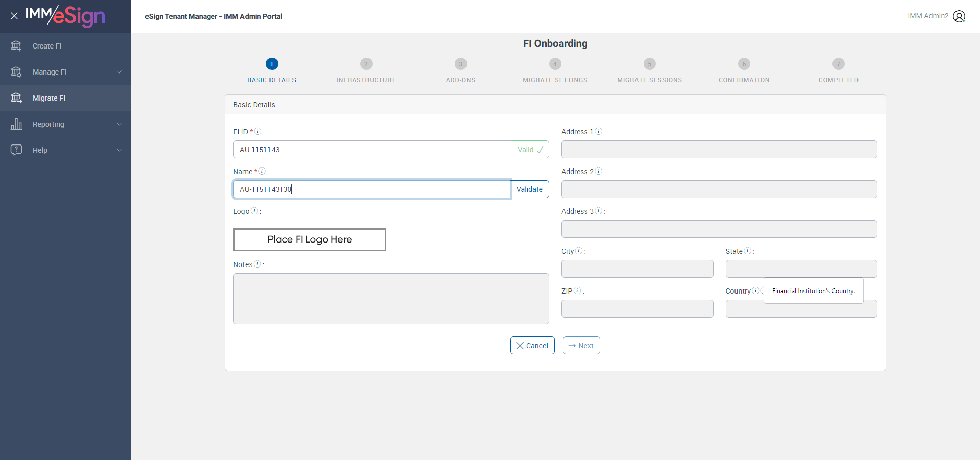Cancel the FI onboarding form

(532, 346)
